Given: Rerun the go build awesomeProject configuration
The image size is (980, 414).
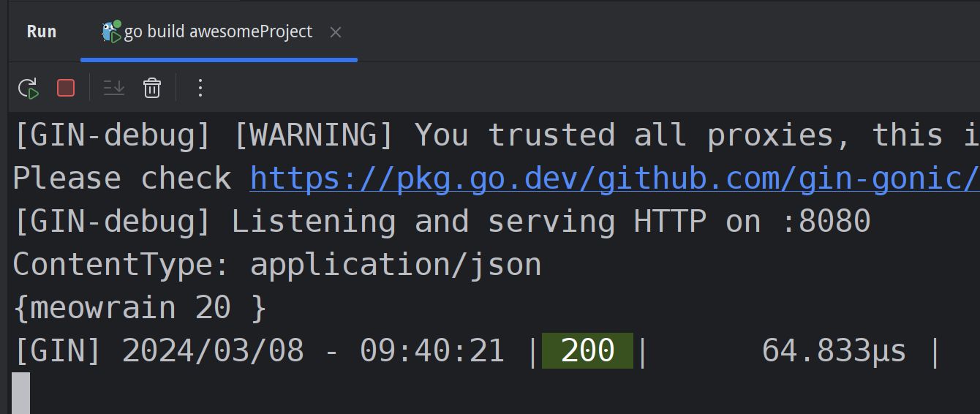Looking at the screenshot, I should pos(28,89).
